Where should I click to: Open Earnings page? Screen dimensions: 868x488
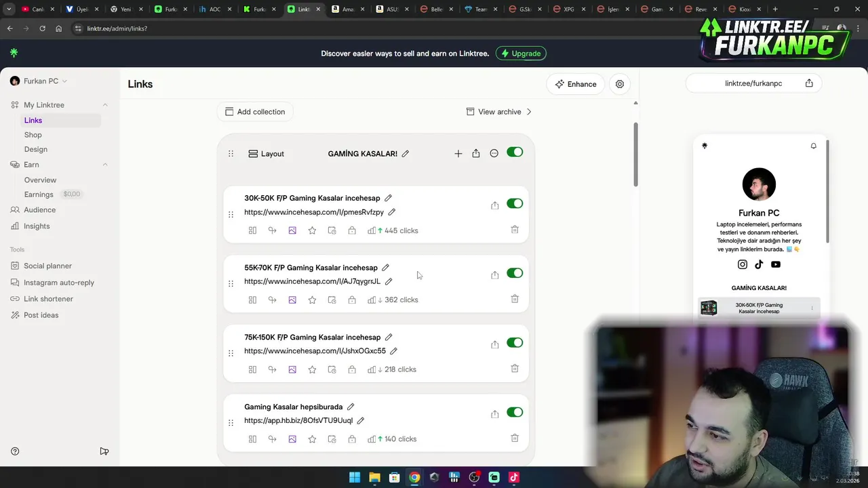click(39, 195)
